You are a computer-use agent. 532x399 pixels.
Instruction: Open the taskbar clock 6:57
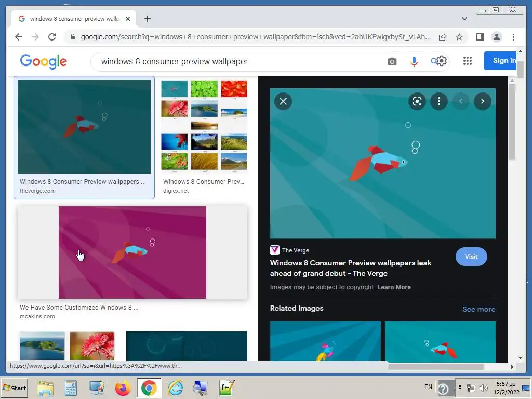tap(506, 388)
